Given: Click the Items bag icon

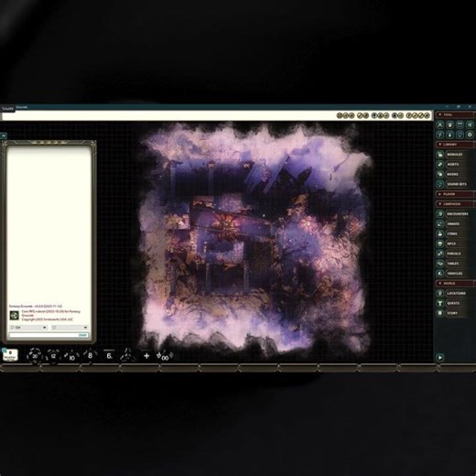Looking at the screenshot, I should [439, 233].
